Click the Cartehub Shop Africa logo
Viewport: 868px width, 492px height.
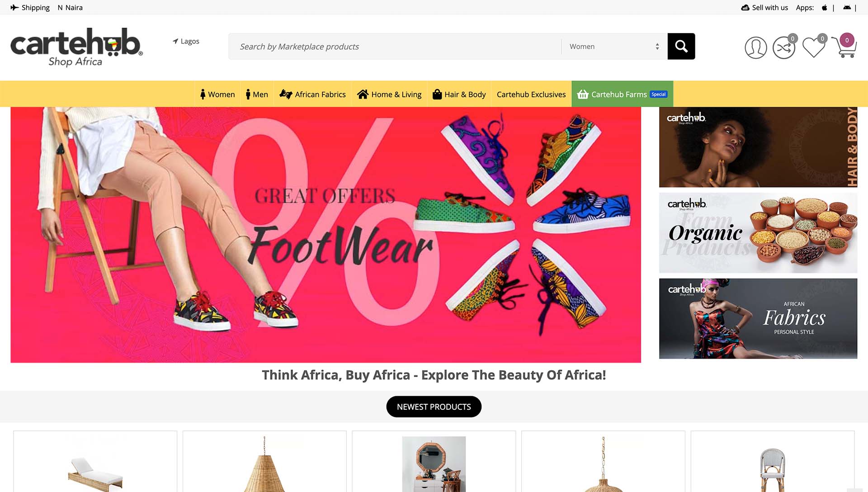76,47
